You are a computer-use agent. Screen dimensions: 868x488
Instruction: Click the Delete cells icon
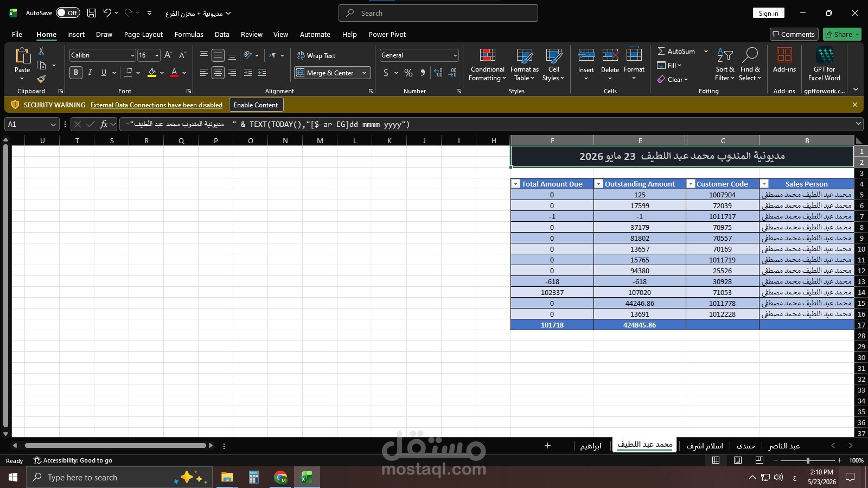click(x=610, y=55)
